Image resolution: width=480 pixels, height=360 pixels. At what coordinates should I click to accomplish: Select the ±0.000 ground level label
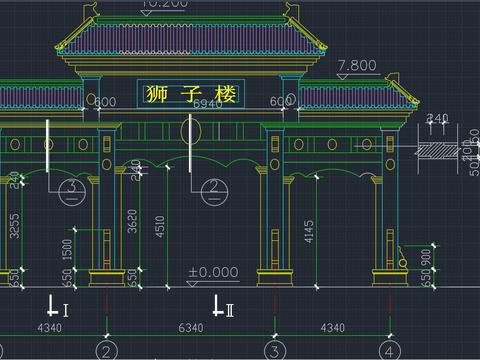213,272
